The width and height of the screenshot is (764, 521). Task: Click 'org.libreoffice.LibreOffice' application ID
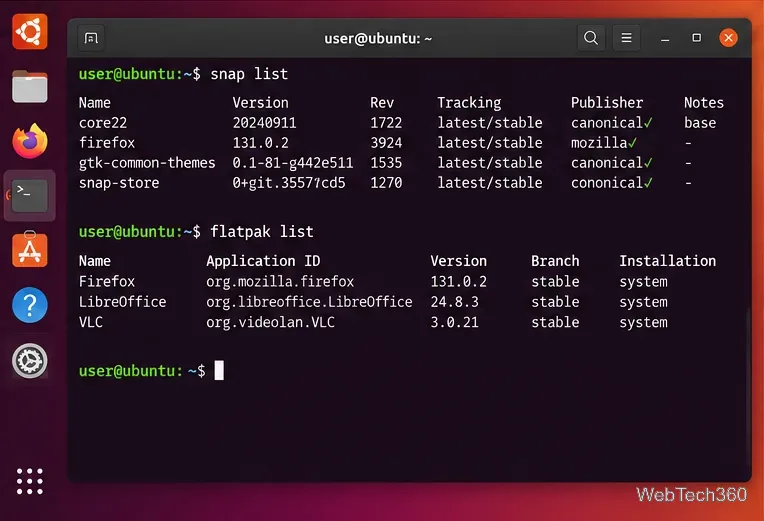point(309,302)
